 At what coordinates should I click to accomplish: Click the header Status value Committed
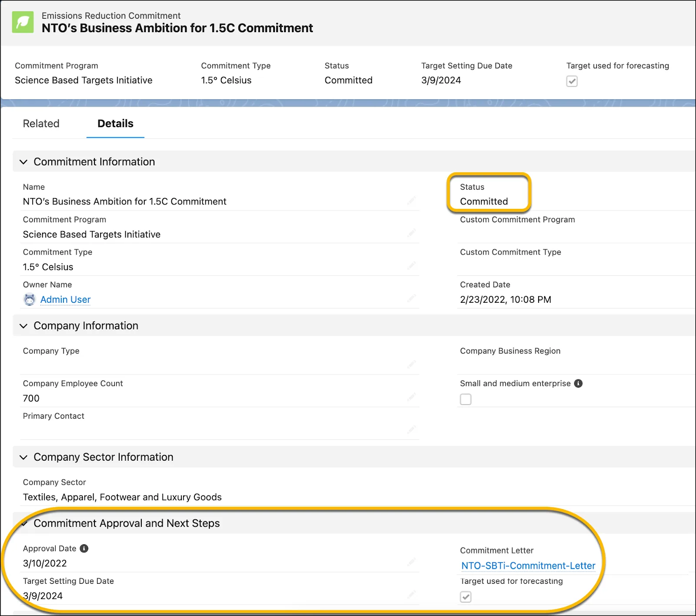[x=348, y=80]
